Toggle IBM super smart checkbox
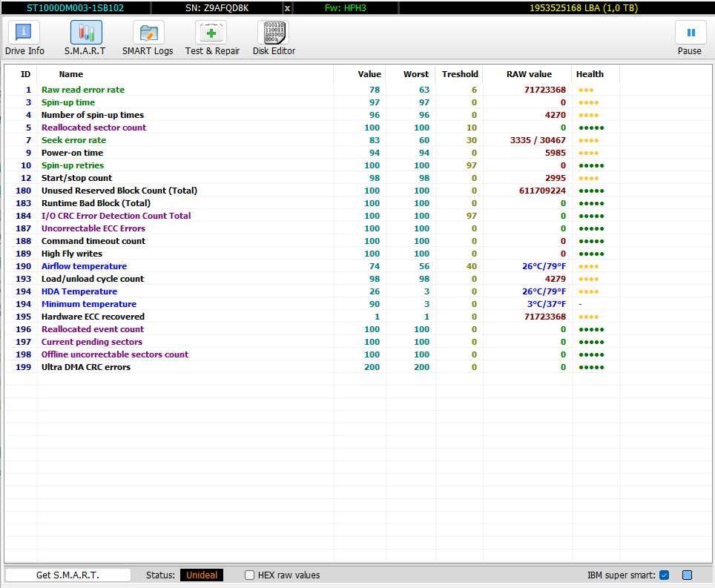Viewport: 715px width, 588px height. (665, 575)
